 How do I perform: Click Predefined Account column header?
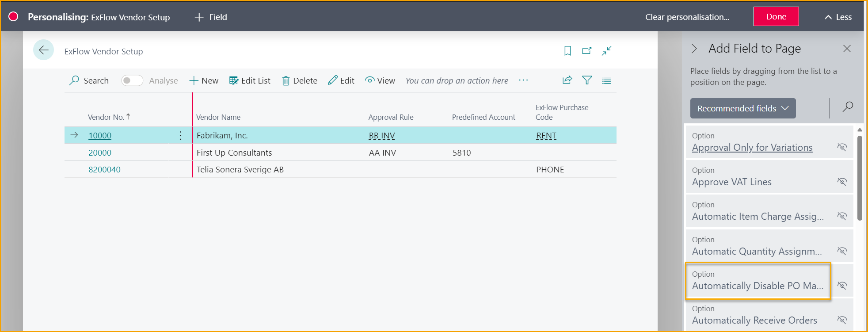click(483, 117)
